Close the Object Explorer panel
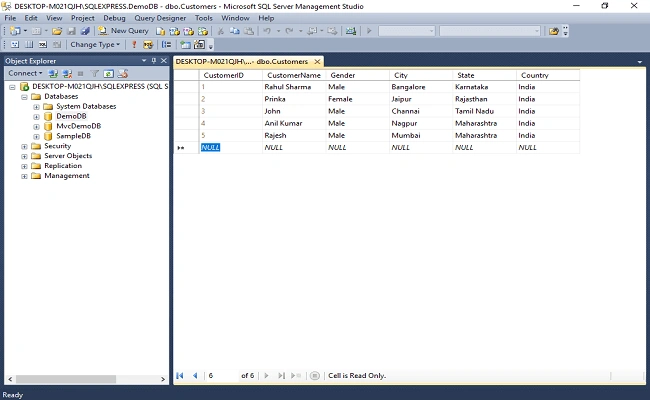The height and width of the screenshot is (400, 650). (164, 61)
